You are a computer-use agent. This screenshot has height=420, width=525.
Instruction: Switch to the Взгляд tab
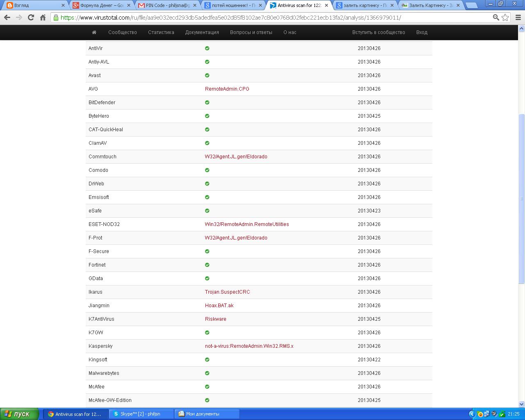pyautogui.click(x=35, y=5)
